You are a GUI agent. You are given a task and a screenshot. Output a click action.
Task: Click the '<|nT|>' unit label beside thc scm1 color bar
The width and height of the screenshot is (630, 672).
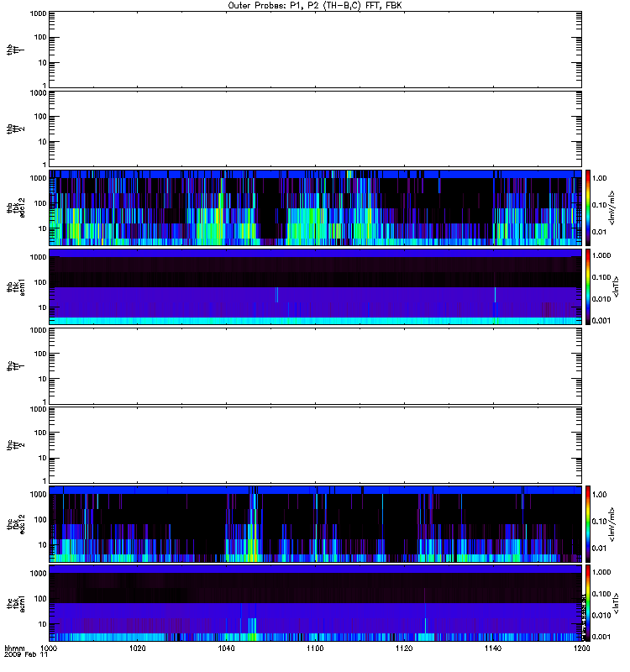(617, 603)
